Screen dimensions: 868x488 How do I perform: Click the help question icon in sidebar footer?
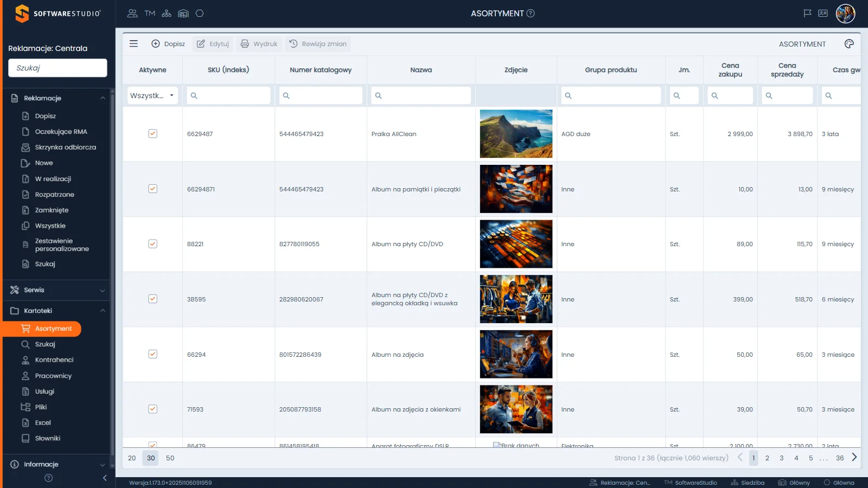pos(48,478)
